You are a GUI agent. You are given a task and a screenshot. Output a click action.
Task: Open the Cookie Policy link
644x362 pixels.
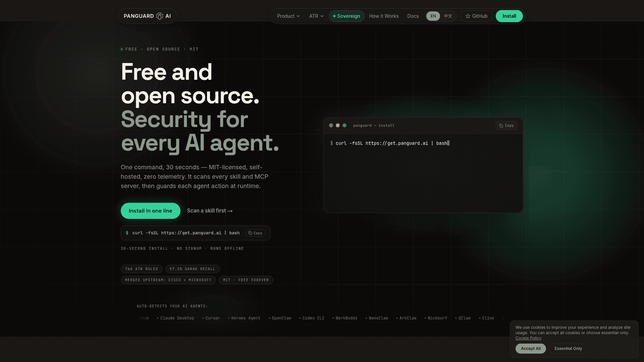528,338
